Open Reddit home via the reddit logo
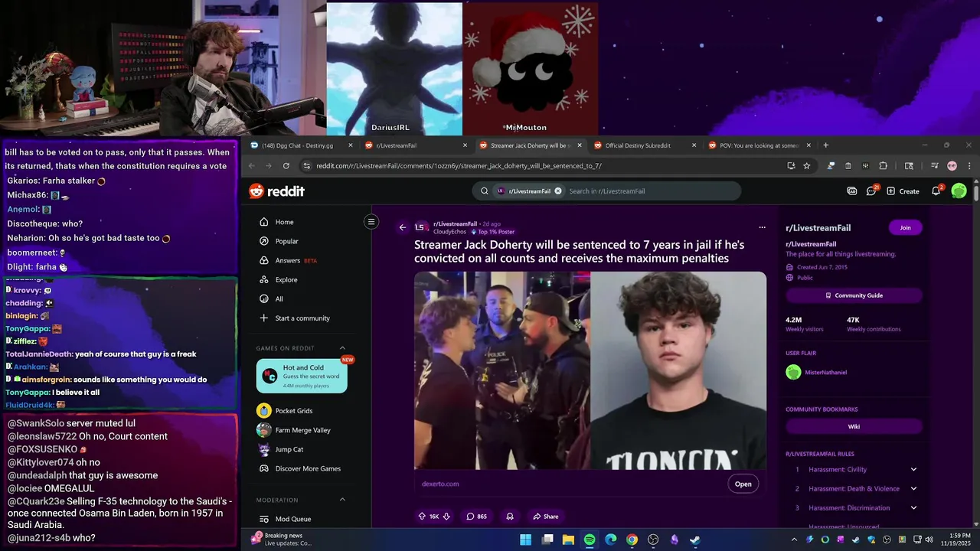Image resolution: width=980 pixels, height=551 pixels. (x=277, y=191)
